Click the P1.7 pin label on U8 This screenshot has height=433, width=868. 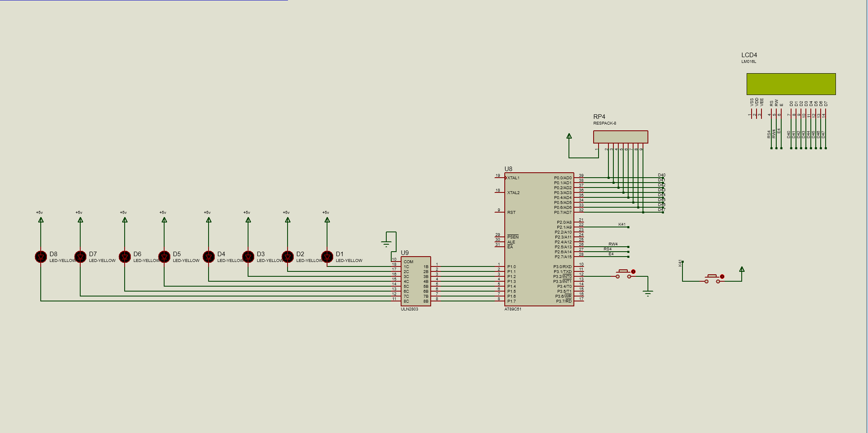point(511,301)
